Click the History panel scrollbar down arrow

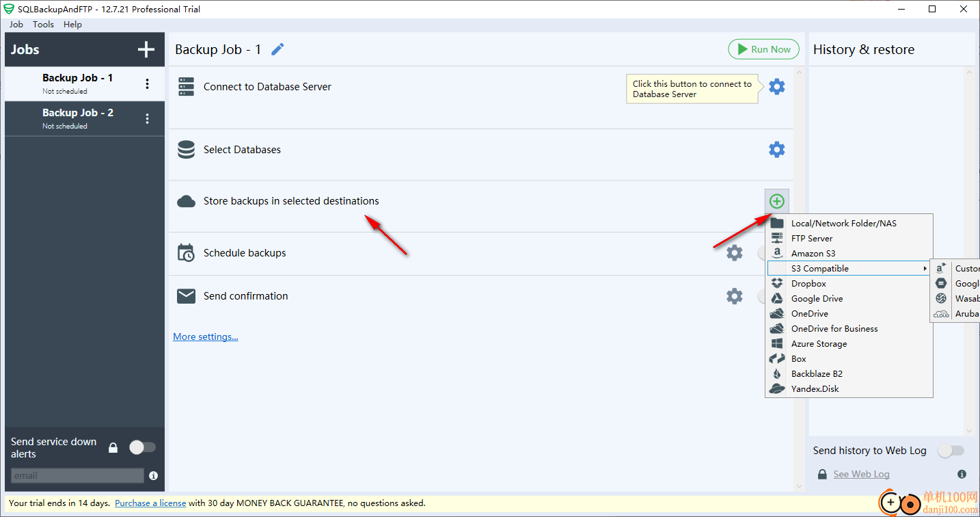pyautogui.click(x=969, y=431)
